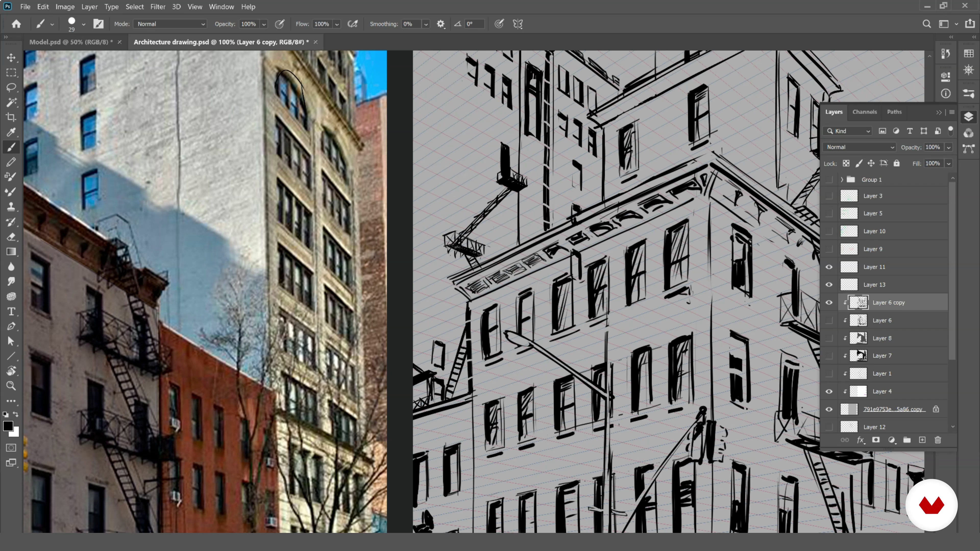Image resolution: width=980 pixels, height=551 pixels.
Task: Create a new group folder
Action: (907, 440)
